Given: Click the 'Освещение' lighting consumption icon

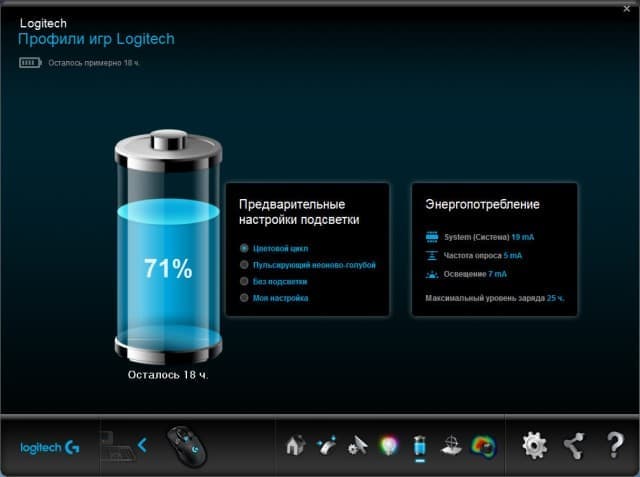Looking at the screenshot, I should [432, 274].
